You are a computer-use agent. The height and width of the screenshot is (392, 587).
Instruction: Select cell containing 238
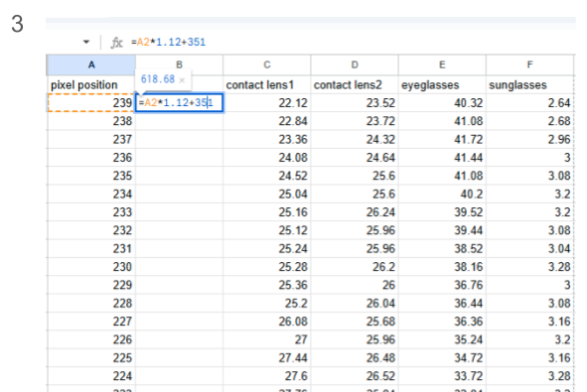91,121
